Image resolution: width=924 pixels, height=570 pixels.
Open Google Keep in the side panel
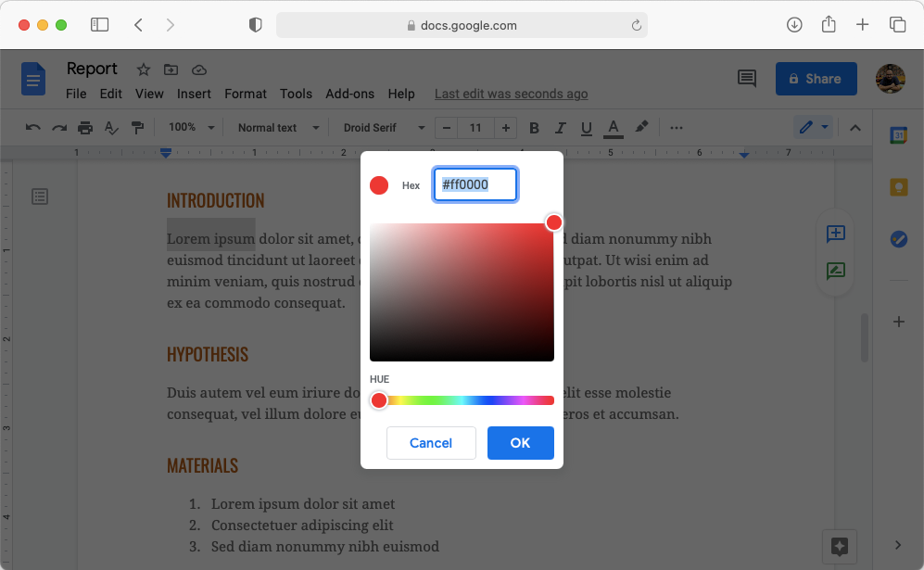(x=898, y=186)
